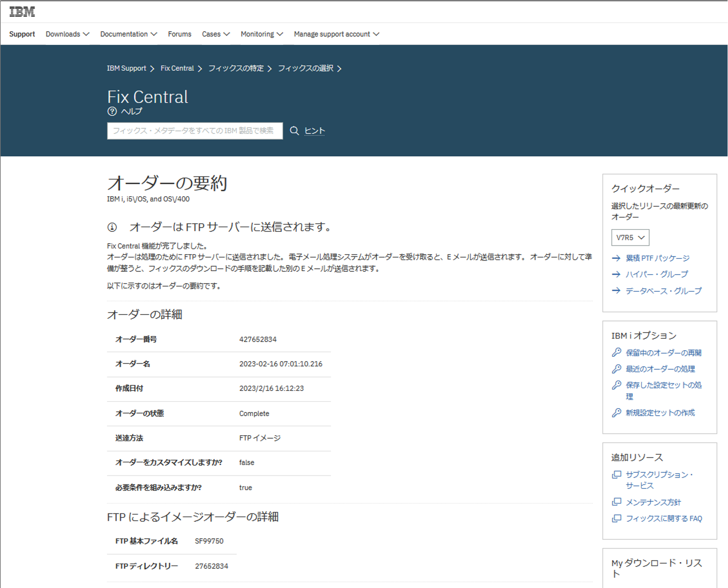Open Manage support account menu
Viewport: 728px width, 588px height.
click(x=337, y=34)
